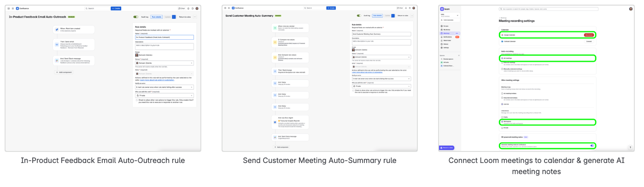Screen dimensions: 644x187
Task: Select 'Just me' meeting recap radio
Action: click(502, 104)
